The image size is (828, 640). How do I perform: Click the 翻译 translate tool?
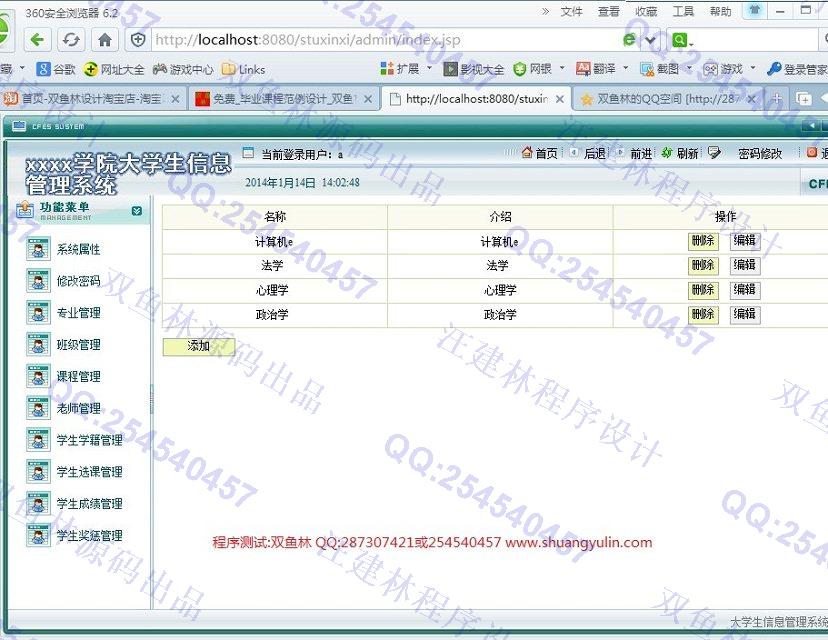click(x=596, y=69)
